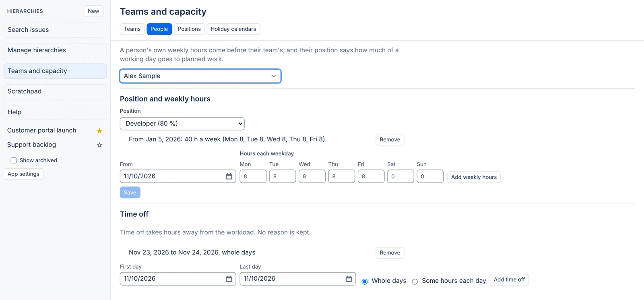Go to Search issues

(55, 30)
